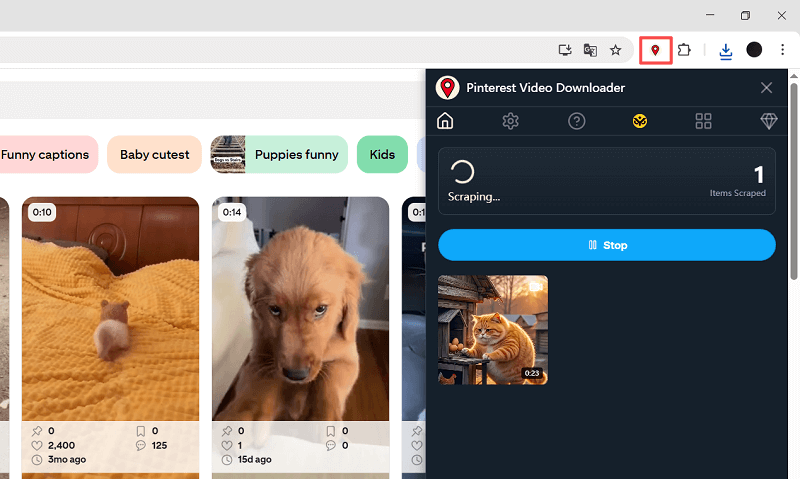Open the hamster on yellow blanket video

[x=110, y=309]
